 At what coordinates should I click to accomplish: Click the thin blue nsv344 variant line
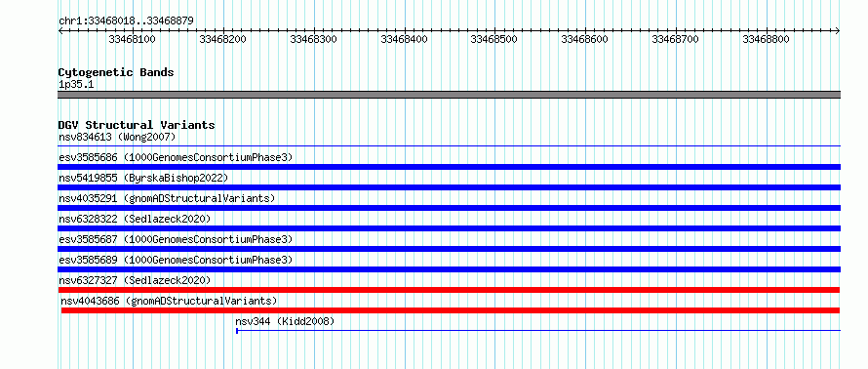[538, 331]
